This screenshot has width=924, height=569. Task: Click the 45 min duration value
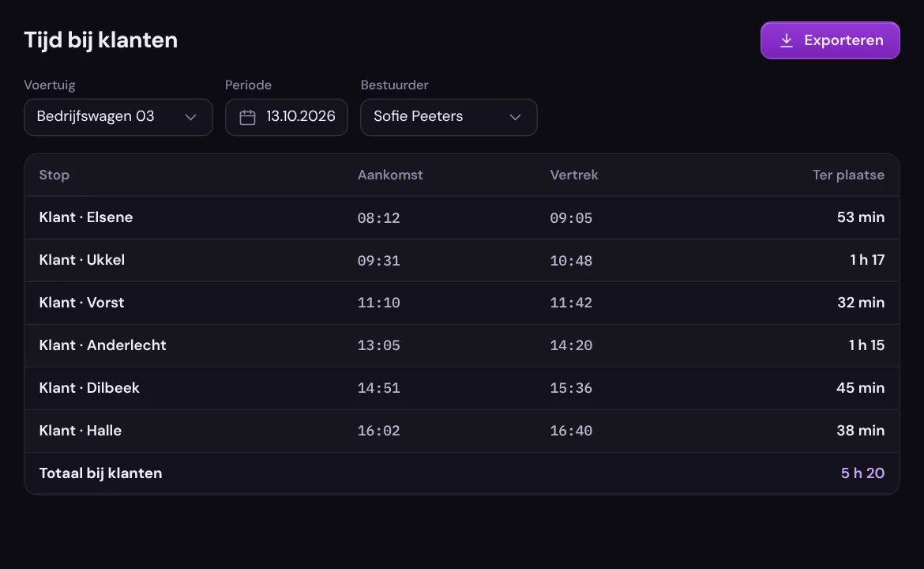(x=860, y=387)
